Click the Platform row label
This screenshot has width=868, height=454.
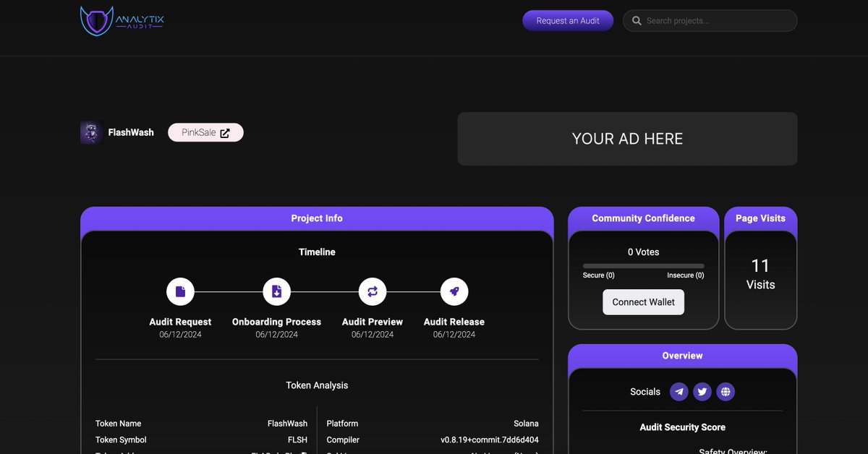pos(342,424)
